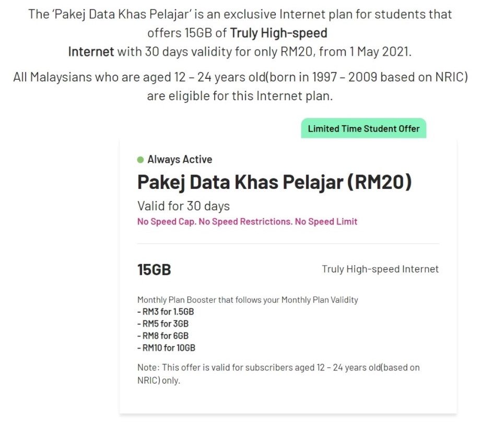Viewport: 504px width, 429px height.
Task: Click the 15GB data amount heading
Action: point(154,269)
